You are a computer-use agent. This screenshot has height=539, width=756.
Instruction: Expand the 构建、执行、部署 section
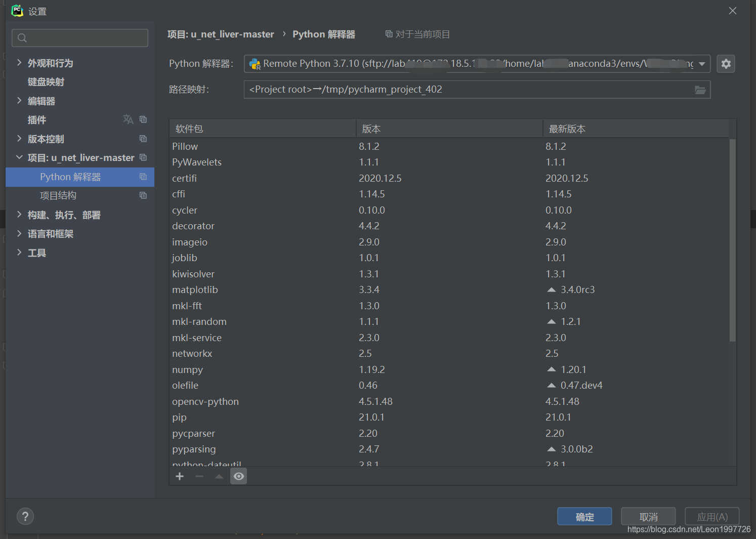point(19,215)
